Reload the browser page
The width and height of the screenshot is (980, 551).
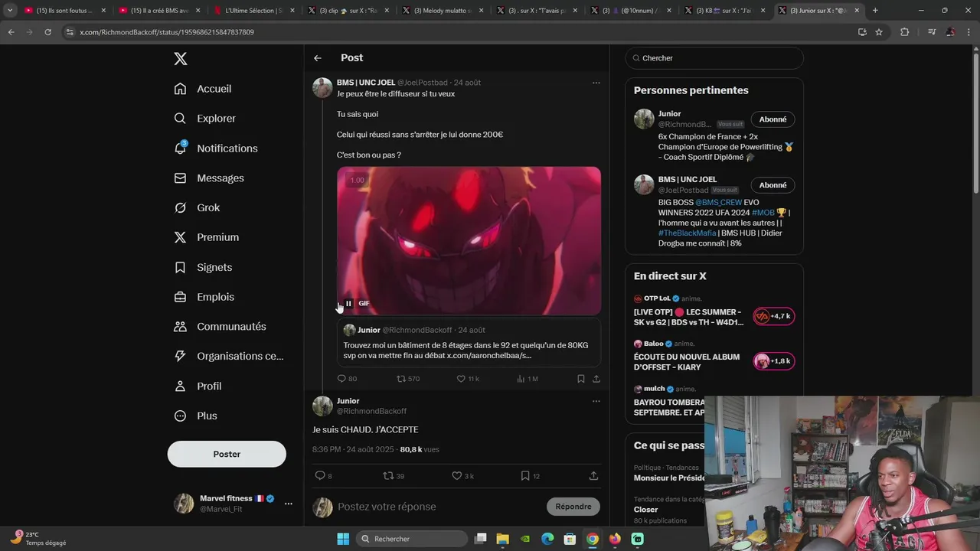coord(47,32)
